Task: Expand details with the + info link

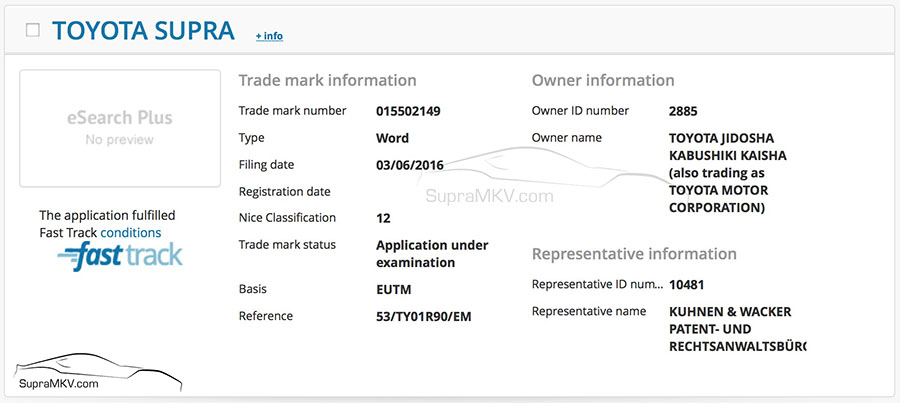Action: pos(269,36)
